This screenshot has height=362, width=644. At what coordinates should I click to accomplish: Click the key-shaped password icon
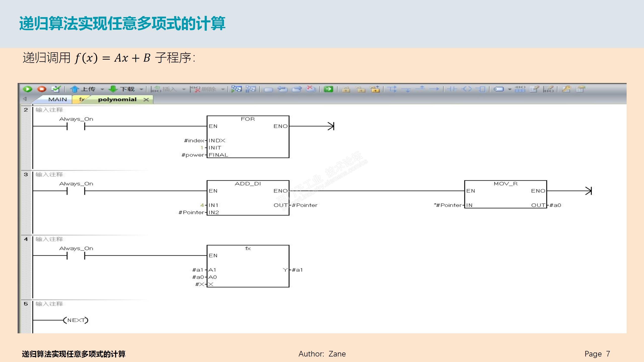pos(566,89)
